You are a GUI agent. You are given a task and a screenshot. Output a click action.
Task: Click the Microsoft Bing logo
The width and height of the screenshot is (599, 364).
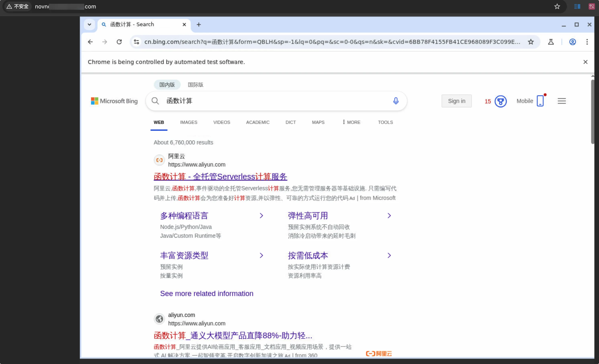[x=114, y=101]
